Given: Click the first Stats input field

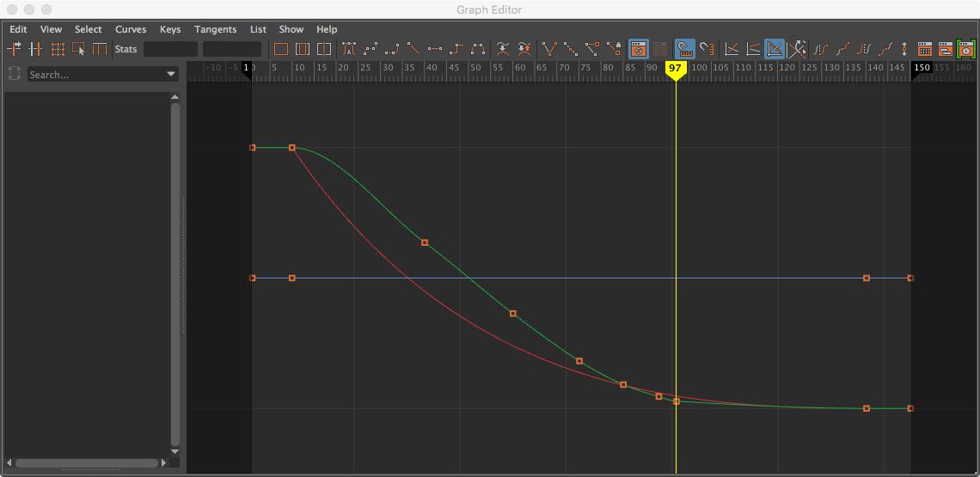Looking at the screenshot, I should (x=170, y=49).
